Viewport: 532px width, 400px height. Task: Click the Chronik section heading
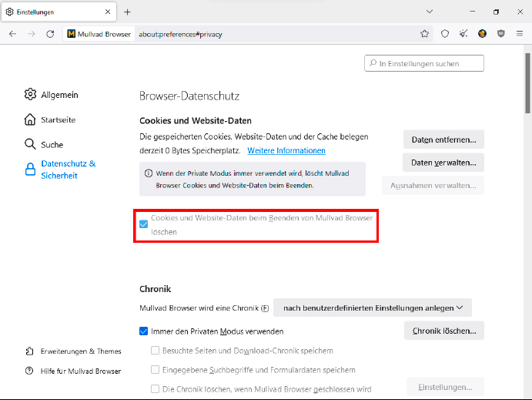(156, 289)
